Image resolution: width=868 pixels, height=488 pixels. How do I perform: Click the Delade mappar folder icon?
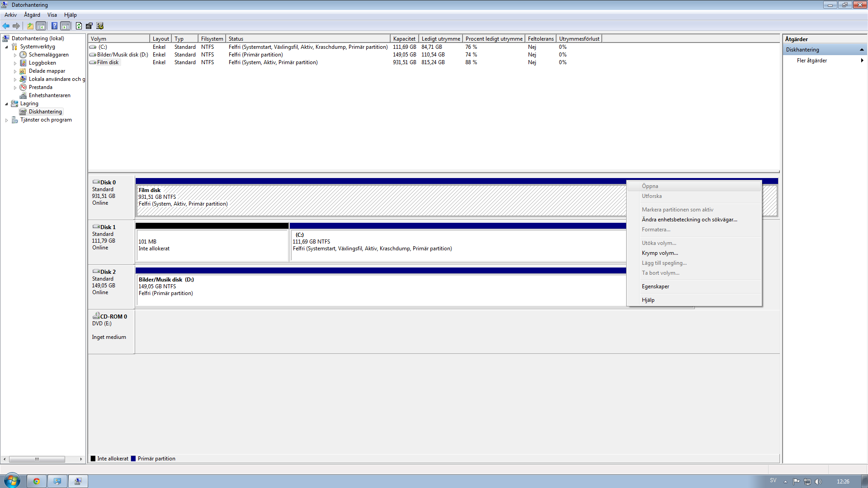pyautogui.click(x=23, y=71)
